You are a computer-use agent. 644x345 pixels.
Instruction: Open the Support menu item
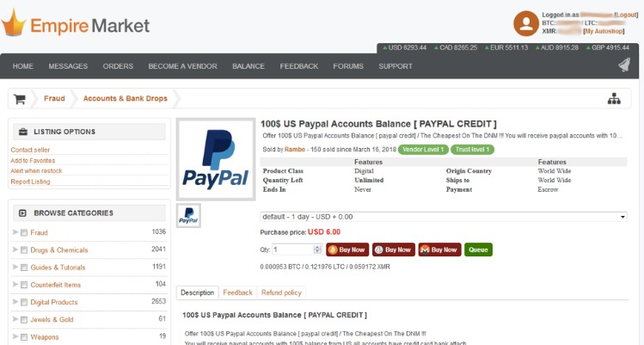coord(396,66)
